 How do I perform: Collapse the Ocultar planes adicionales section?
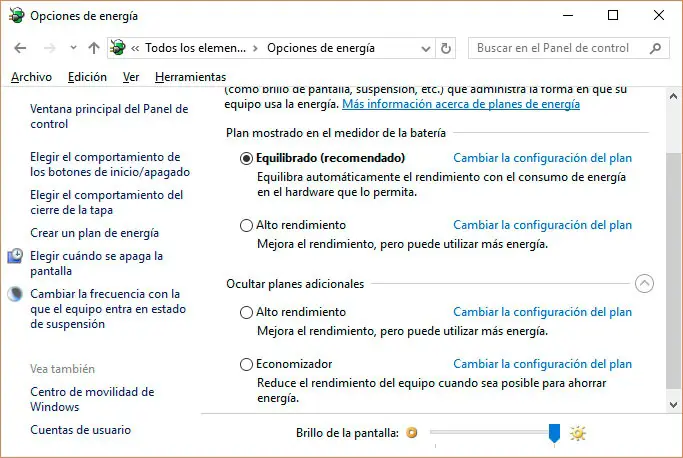[644, 284]
